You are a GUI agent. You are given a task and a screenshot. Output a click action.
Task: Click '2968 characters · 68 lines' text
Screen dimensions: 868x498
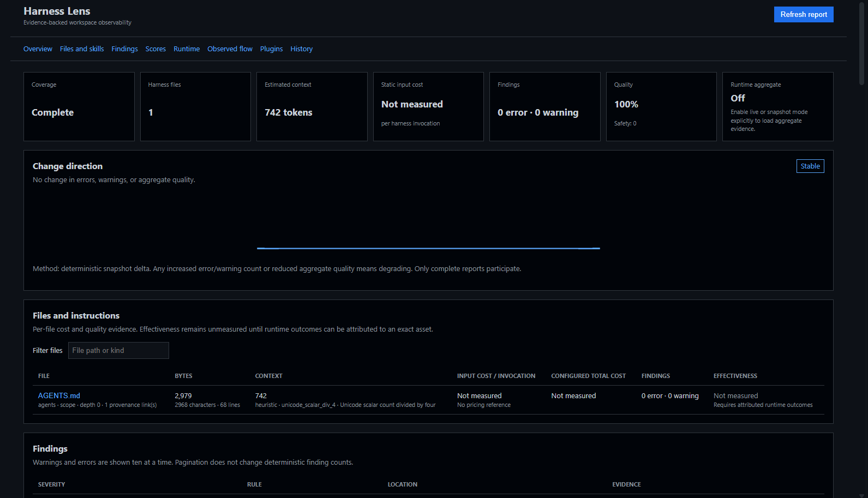(x=207, y=405)
